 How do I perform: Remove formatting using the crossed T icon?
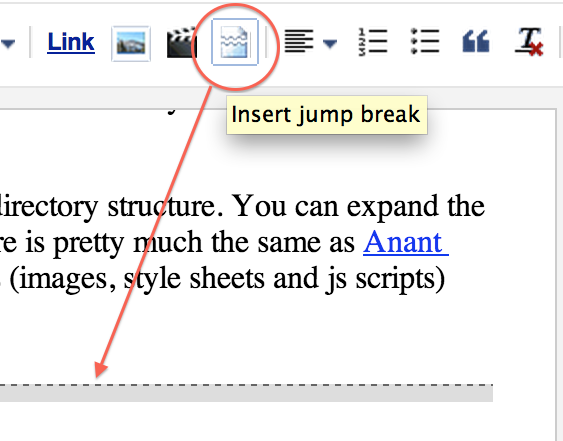coord(529,42)
